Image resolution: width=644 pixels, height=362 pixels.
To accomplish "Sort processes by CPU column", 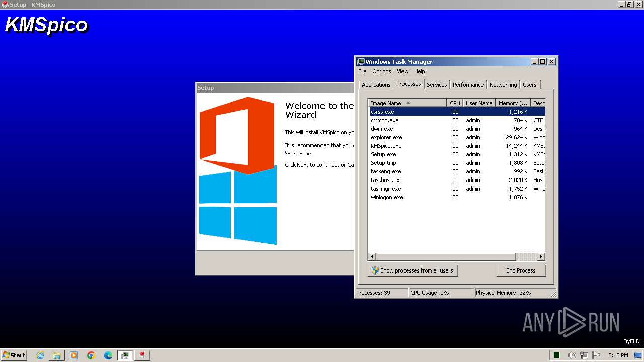I will (x=455, y=103).
